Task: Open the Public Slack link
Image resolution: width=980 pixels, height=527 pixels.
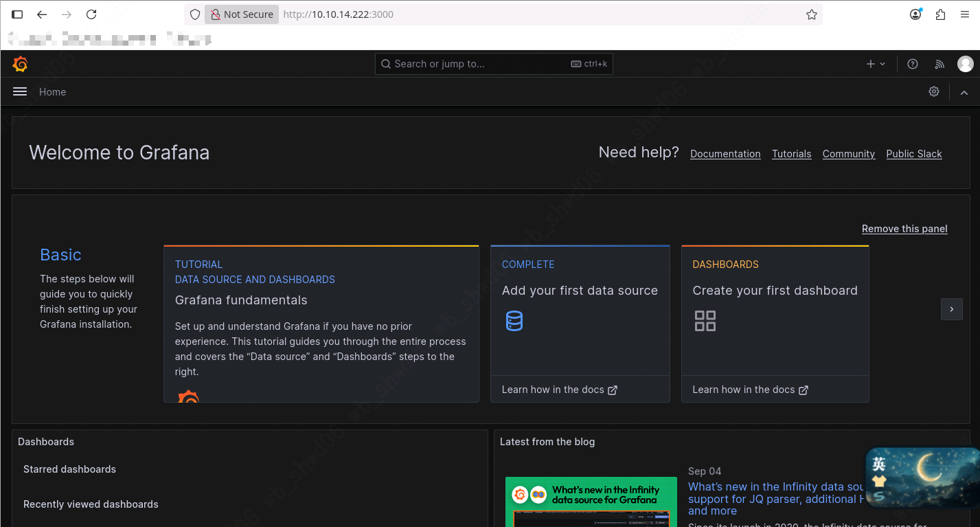Action: (x=914, y=154)
